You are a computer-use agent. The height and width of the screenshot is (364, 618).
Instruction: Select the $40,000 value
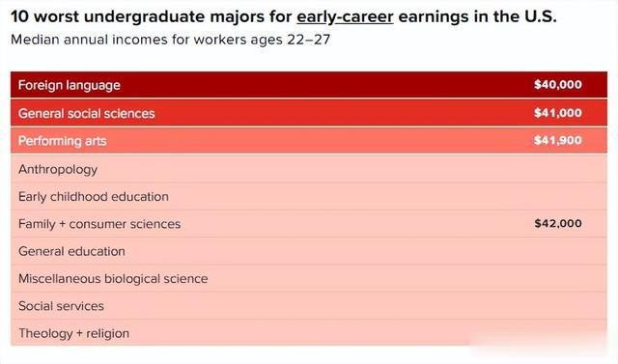[558, 85]
